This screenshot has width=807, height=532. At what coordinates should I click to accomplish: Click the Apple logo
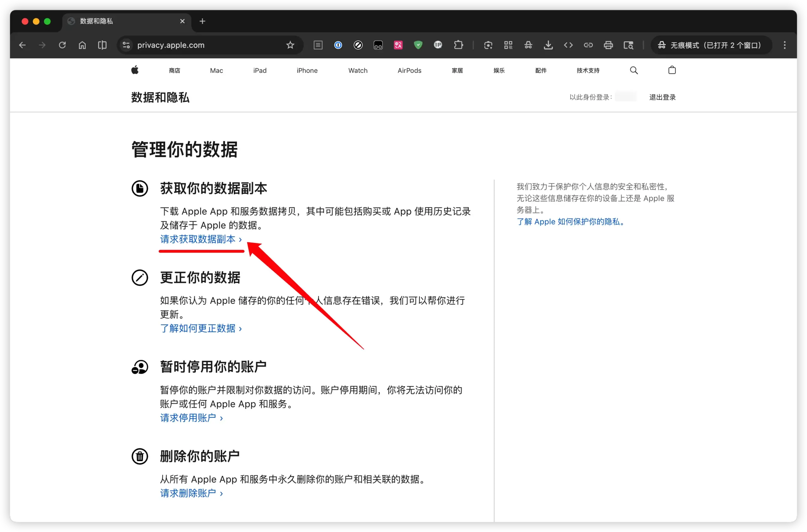[135, 70]
